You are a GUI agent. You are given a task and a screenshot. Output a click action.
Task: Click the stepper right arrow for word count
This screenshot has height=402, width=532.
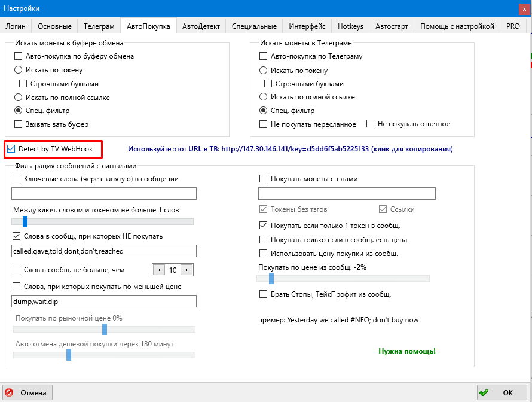click(186, 270)
